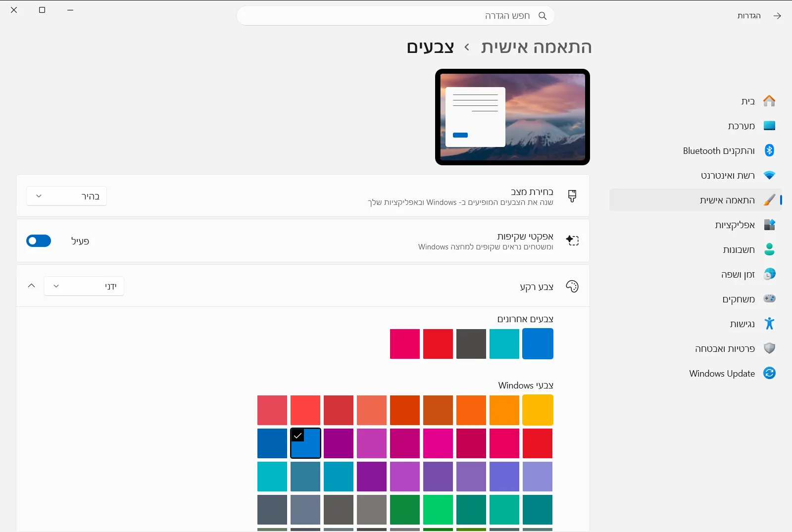Click the צבעי Windows heading text
Viewport: 792px width, 532px height.
[x=526, y=386]
